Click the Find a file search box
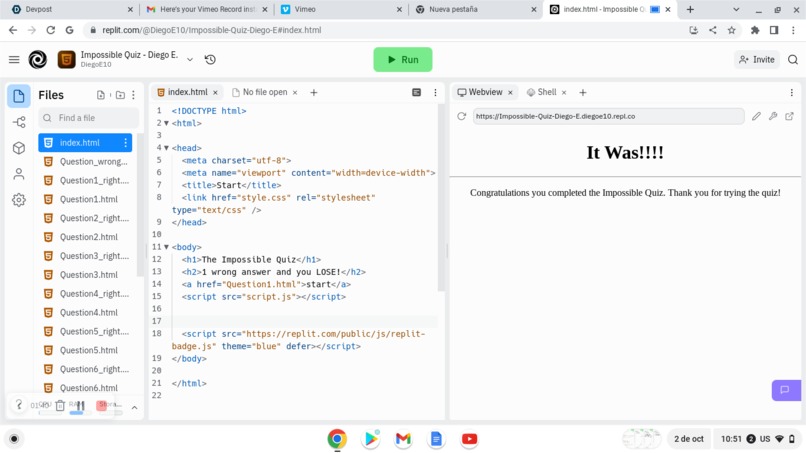This screenshot has width=806, height=453. (88, 118)
